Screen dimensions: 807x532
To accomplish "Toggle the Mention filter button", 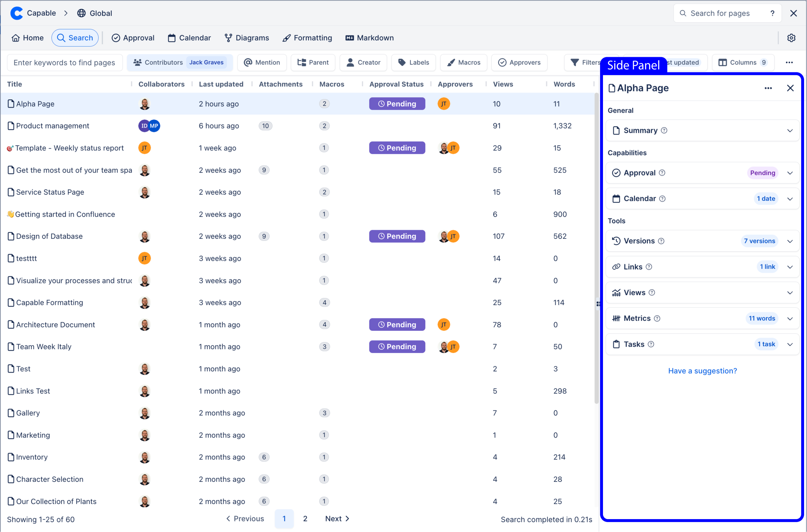I will [x=262, y=63].
